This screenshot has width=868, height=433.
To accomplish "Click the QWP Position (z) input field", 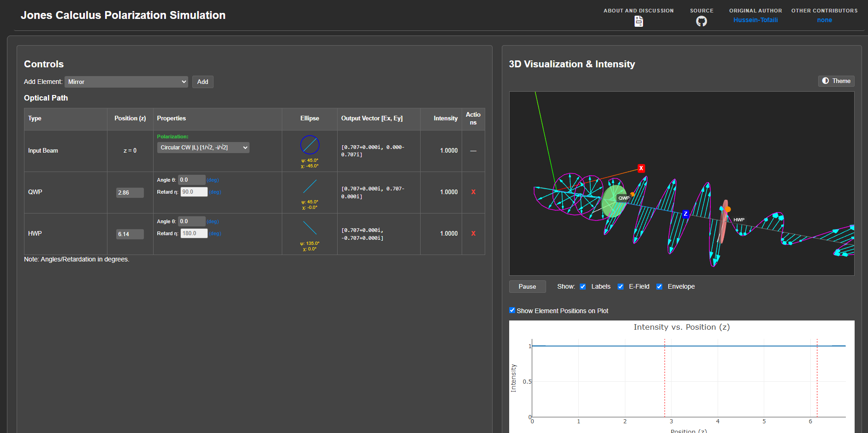I will 130,192.
